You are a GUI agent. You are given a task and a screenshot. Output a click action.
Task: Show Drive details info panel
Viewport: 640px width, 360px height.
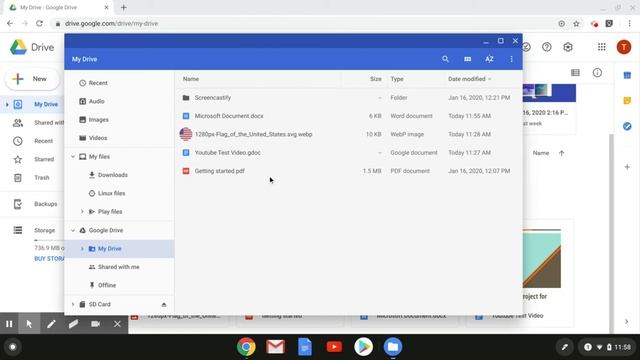[x=597, y=73]
